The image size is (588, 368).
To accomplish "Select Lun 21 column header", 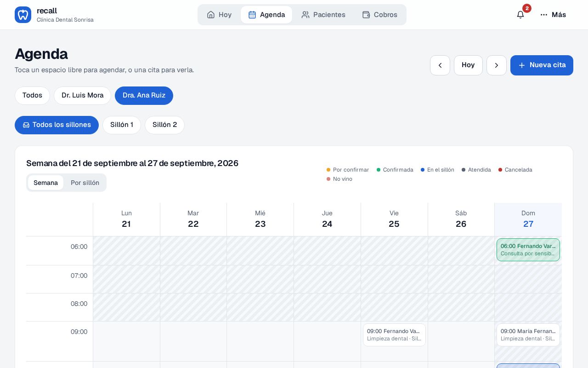I will pyautogui.click(x=126, y=219).
